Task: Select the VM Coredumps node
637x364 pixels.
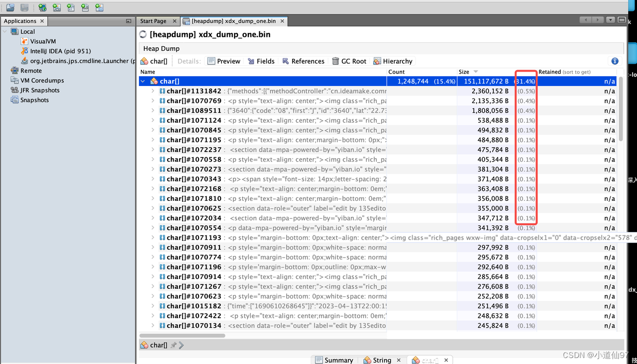Action: pos(37,80)
